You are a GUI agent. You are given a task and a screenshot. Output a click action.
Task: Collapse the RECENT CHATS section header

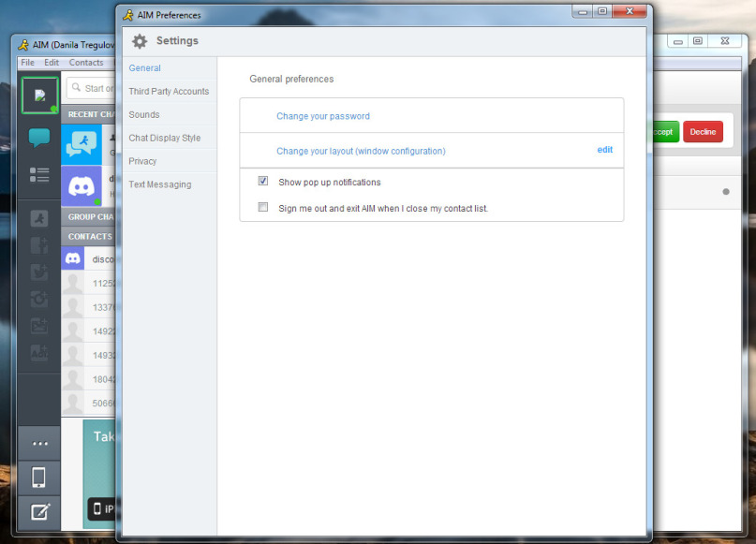[x=89, y=114]
